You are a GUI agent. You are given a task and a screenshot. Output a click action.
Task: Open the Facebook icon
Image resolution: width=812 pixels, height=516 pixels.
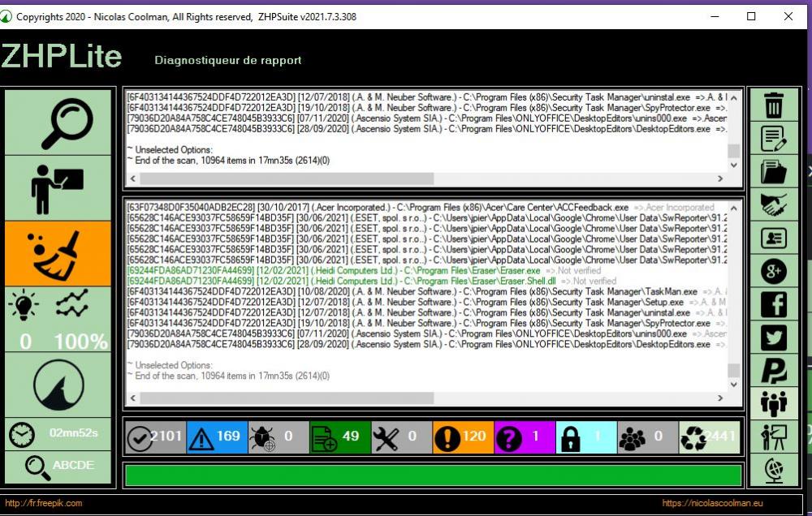[774, 303]
